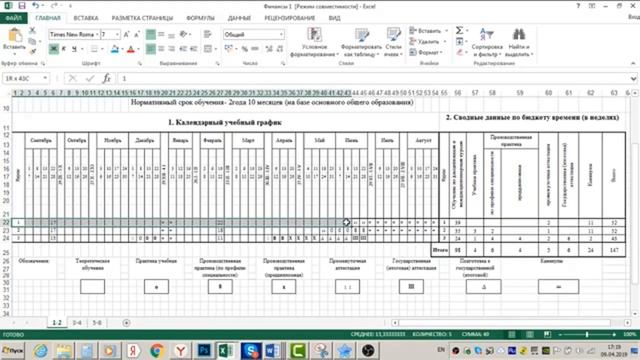Toggle bottom vertical alignment

tap(171, 35)
